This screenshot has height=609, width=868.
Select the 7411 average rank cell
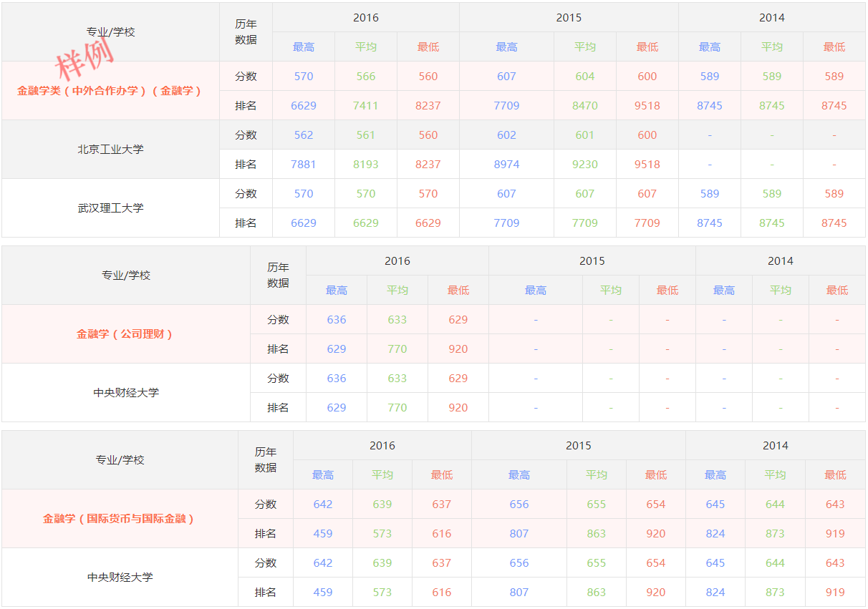pyautogui.click(x=366, y=106)
